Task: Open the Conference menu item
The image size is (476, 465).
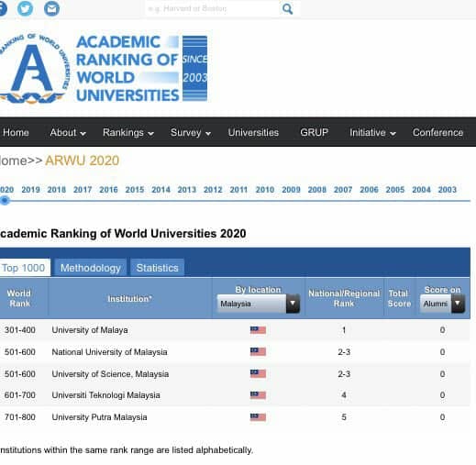Action: click(437, 132)
